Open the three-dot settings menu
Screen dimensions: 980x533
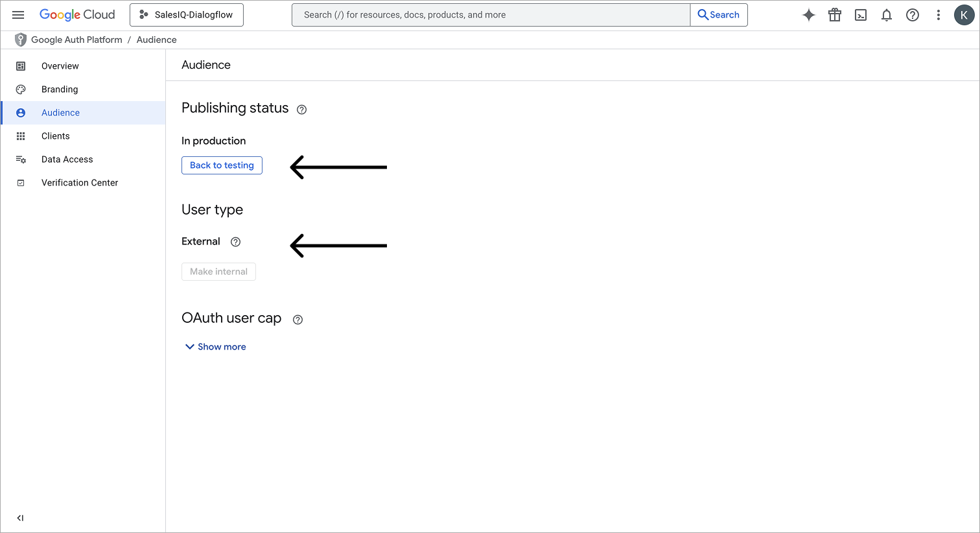click(x=938, y=15)
